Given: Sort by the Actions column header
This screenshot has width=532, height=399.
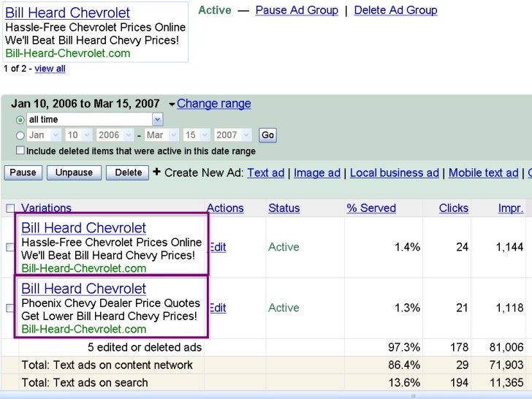Looking at the screenshot, I should pos(225,208).
